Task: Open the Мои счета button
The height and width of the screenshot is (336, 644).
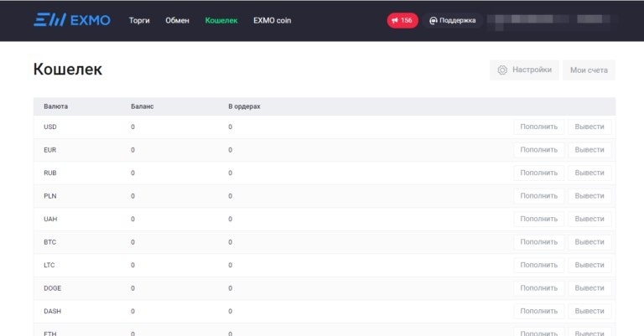Action: pyautogui.click(x=589, y=70)
